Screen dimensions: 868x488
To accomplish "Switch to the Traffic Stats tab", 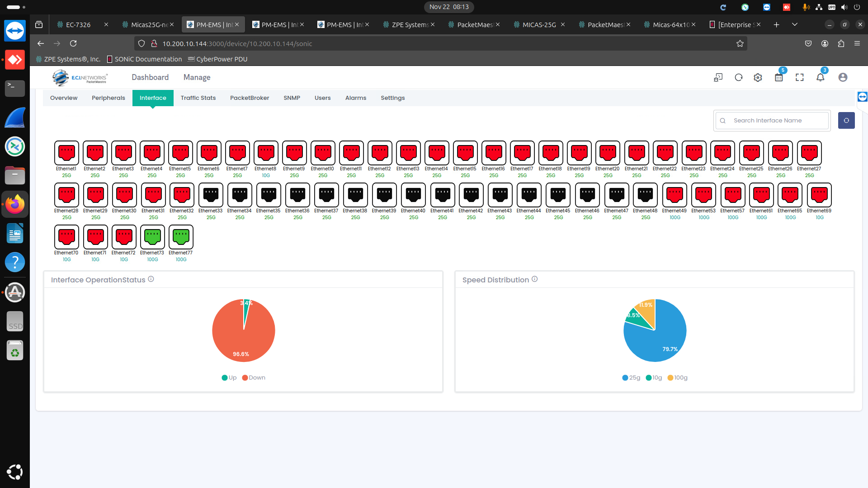I will pyautogui.click(x=198, y=98).
